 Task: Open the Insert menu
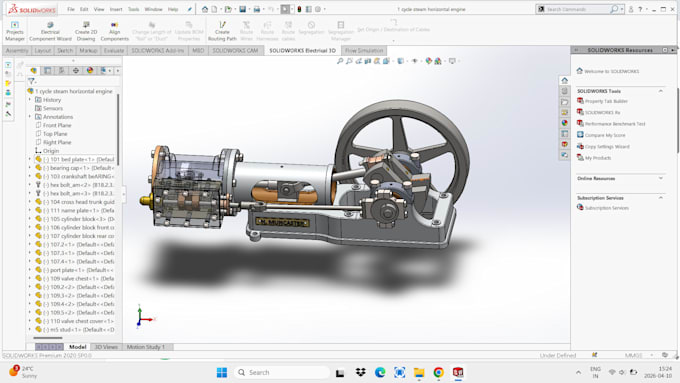116,9
